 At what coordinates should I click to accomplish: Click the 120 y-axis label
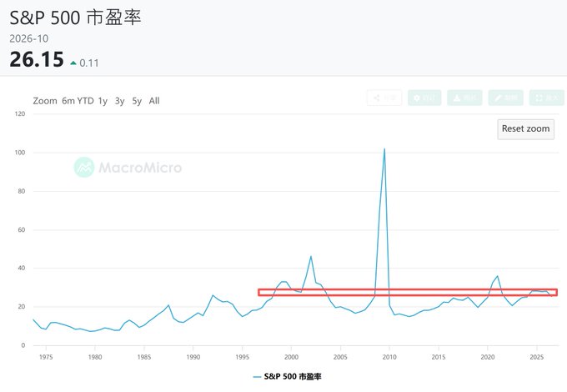(x=20, y=114)
